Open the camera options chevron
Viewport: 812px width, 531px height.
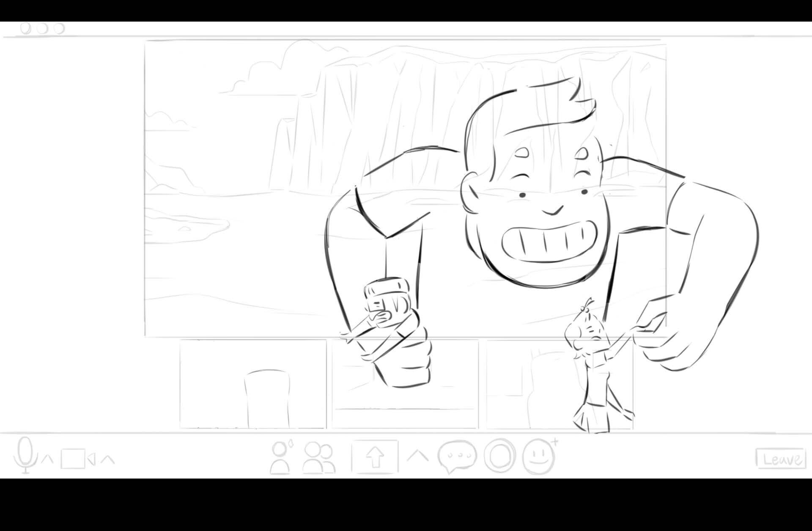(108, 459)
